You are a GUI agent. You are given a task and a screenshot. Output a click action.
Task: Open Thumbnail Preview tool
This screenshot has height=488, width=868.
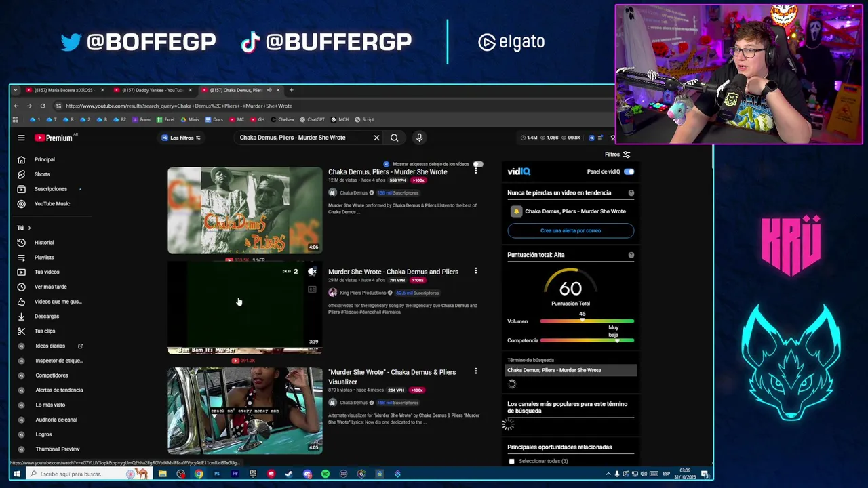57,449
